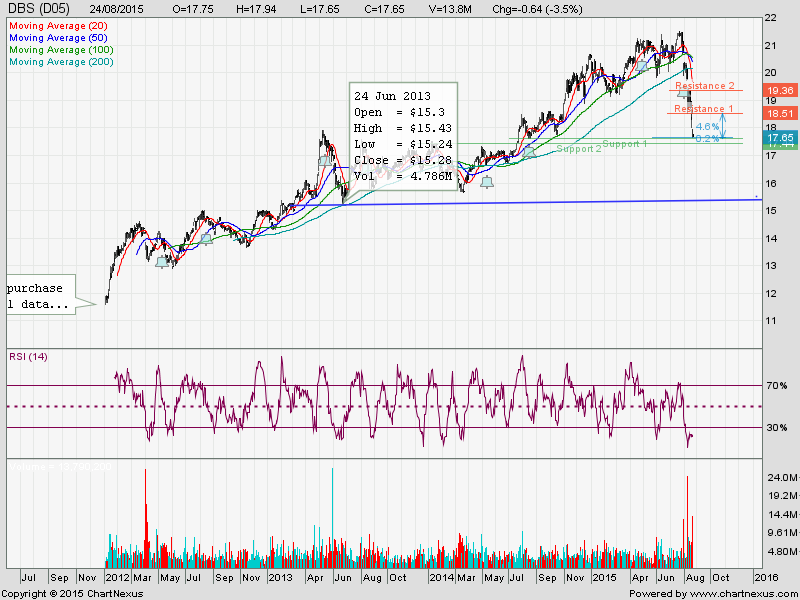Image resolution: width=800 pixels, height=600 pixels.
Task: Click the Resistance 1 label
Action: [x=704, y=109]
